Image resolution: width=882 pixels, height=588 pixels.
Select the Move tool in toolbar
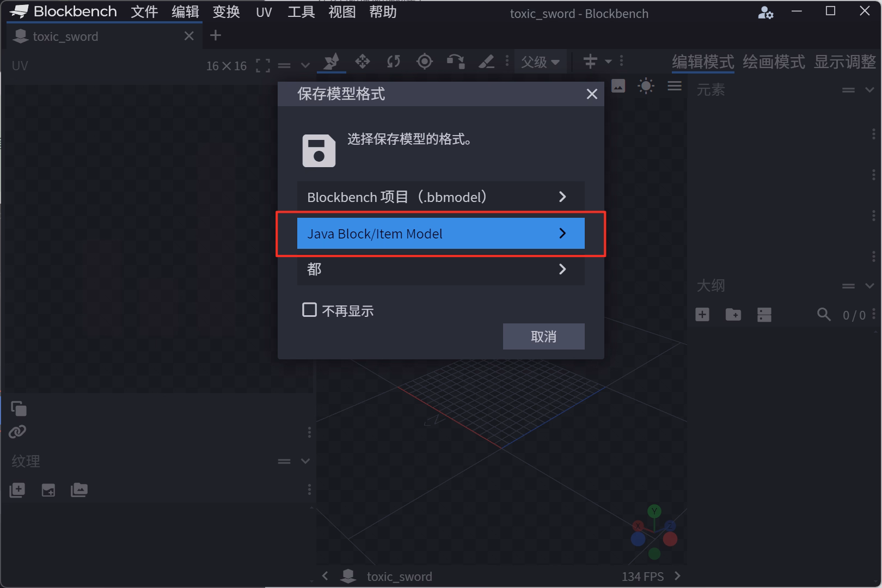click(363, 62)
